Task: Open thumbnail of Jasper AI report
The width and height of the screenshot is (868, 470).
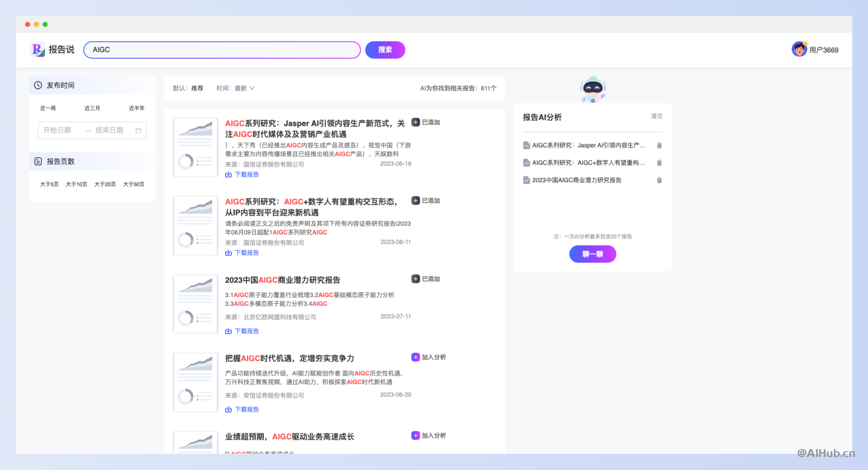Action: pyautogui.click(x=195, y=147)
